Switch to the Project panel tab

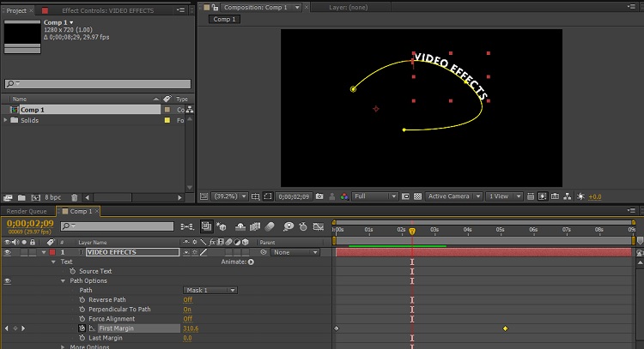[x=16, y=10]
